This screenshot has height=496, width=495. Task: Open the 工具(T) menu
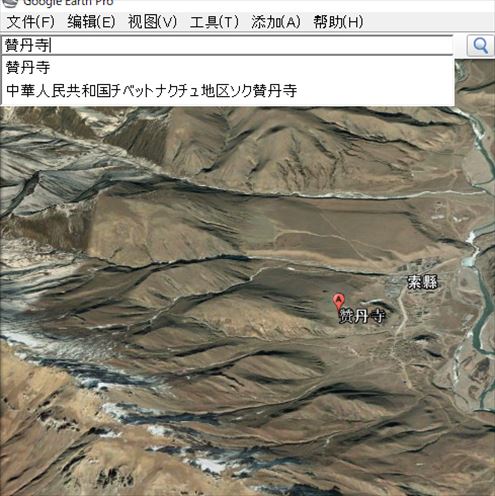pyautogui.click(x=214, y=22)
